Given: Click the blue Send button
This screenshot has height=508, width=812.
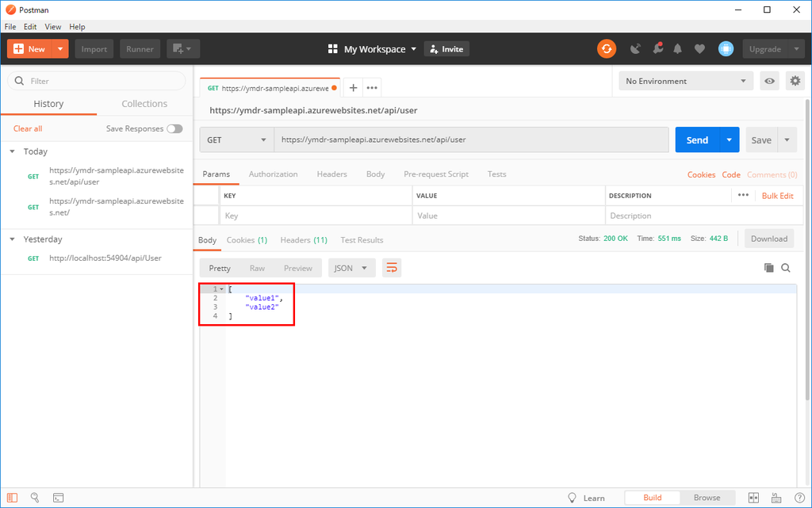Looking at the screenshot, I should pyautogui.click(x=697, y=139).
